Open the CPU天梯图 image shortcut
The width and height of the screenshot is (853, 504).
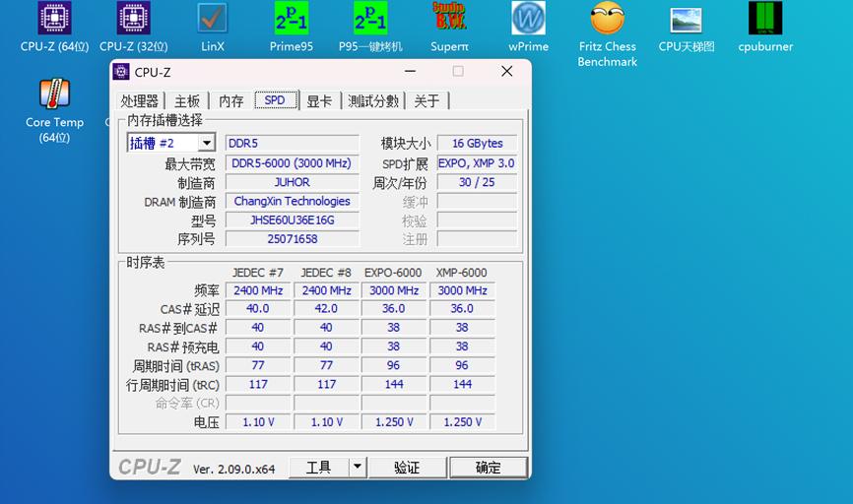[x=686, y=28]
